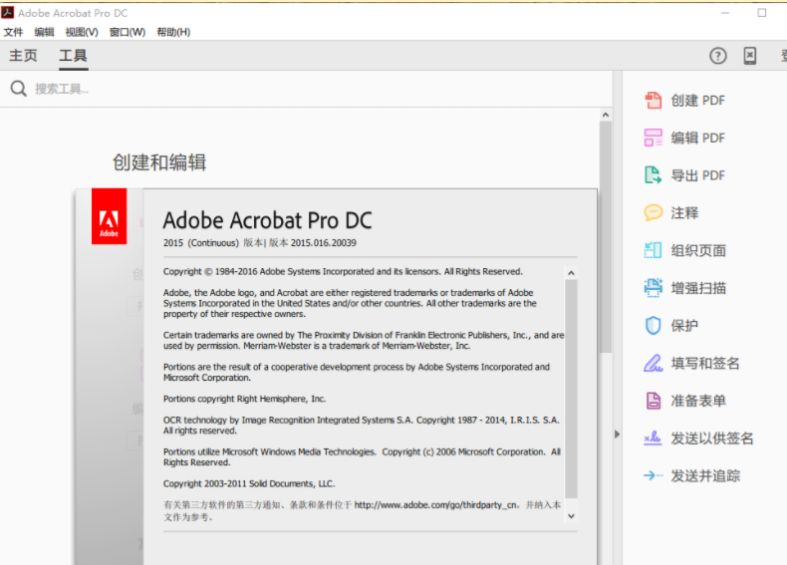
Task: Click the 发送并追踪 arrow icon
Action: tap(653, 475)
